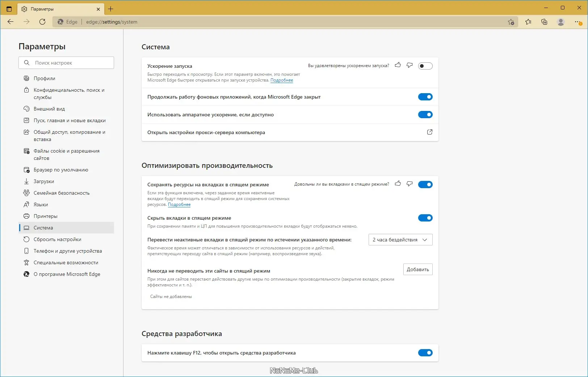Toggle off Скрыть вкладки в спящем режиме
588x377 pixels.
tap(425, 218)
